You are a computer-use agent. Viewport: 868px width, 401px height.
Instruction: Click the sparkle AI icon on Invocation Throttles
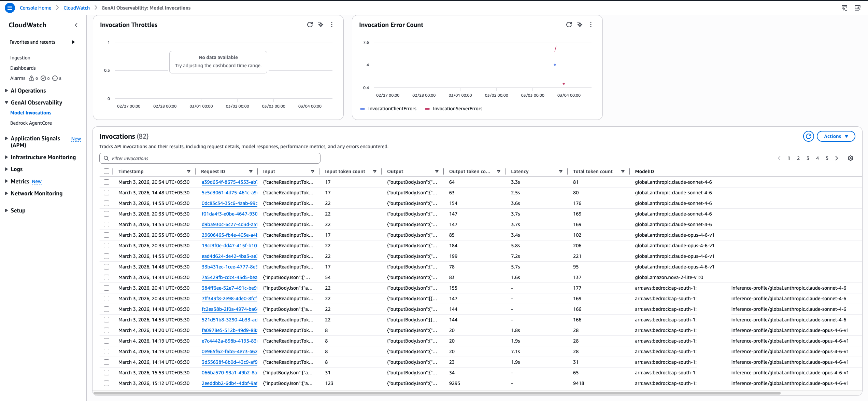point(321,25)
